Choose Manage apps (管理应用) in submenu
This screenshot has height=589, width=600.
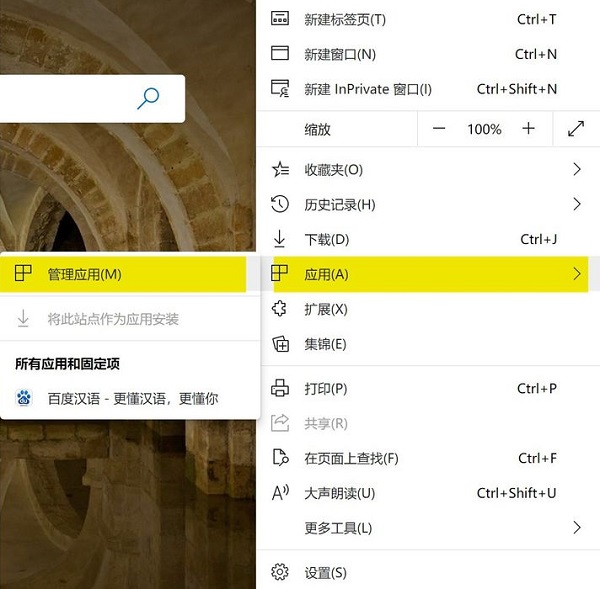pos(84,274)
